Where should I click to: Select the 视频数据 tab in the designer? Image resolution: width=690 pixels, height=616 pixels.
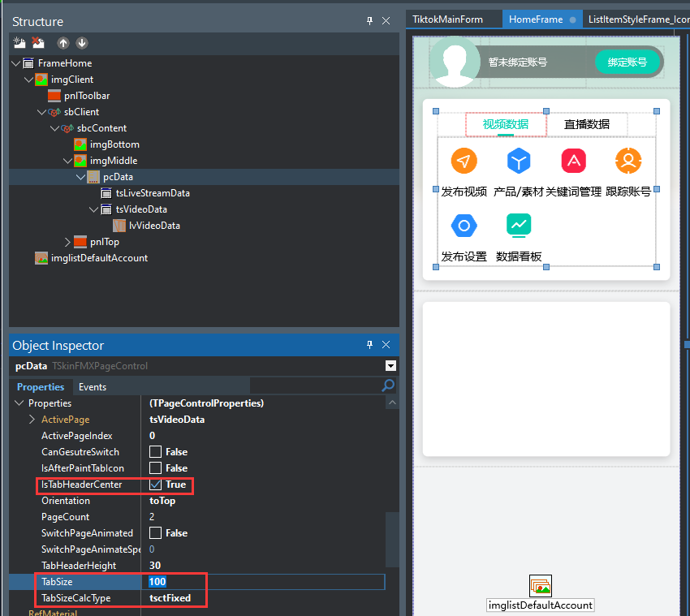[506, 124]
